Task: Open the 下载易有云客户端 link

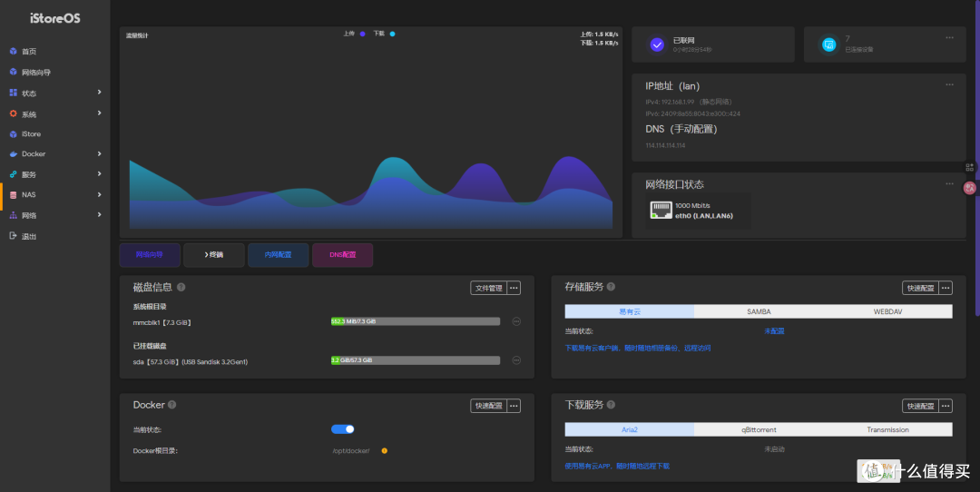Action: 638,348
